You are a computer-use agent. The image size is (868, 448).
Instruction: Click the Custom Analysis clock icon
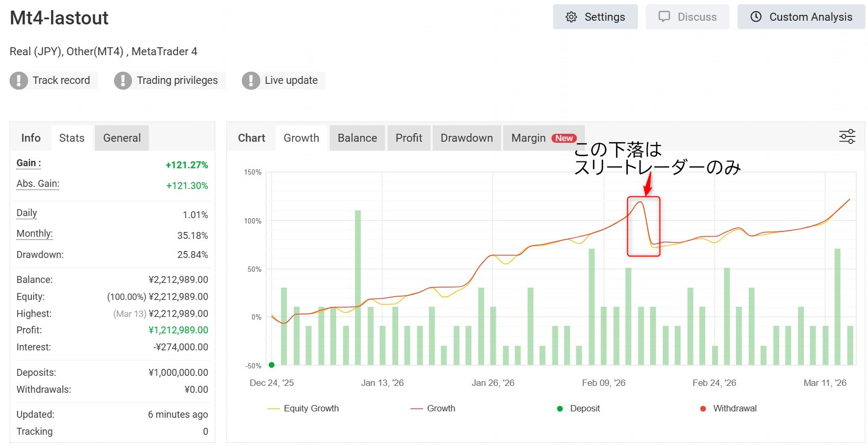(756, 17)
